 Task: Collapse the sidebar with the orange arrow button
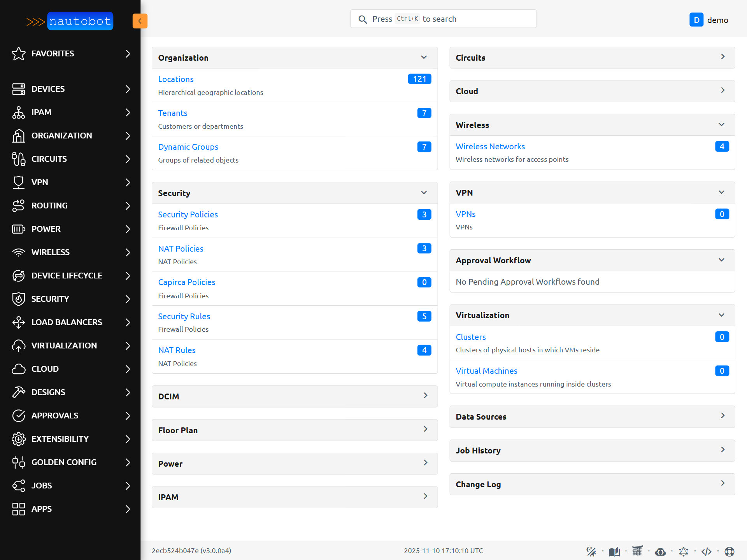140,21
